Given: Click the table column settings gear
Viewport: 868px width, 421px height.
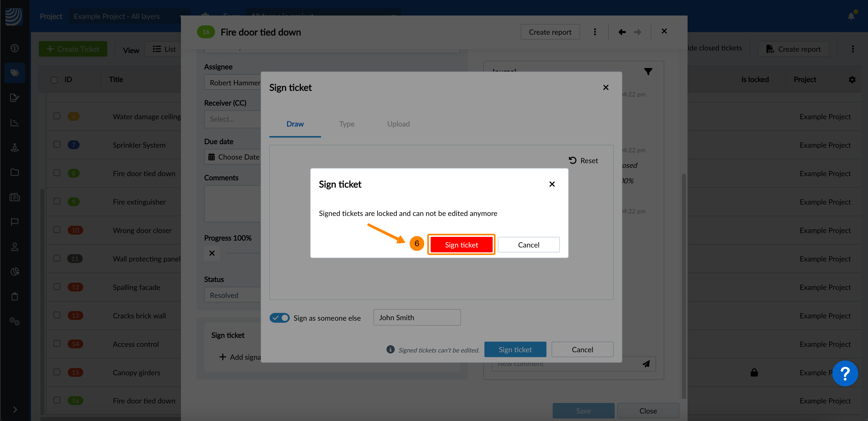Looking at the screenshot, I should pyautogui.click(x=852, y=80).
